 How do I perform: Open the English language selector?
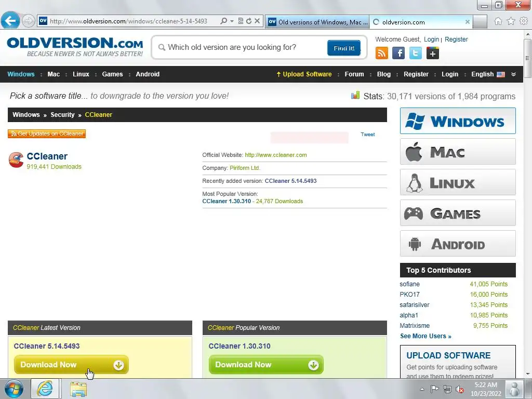click(x=488, y=74)
